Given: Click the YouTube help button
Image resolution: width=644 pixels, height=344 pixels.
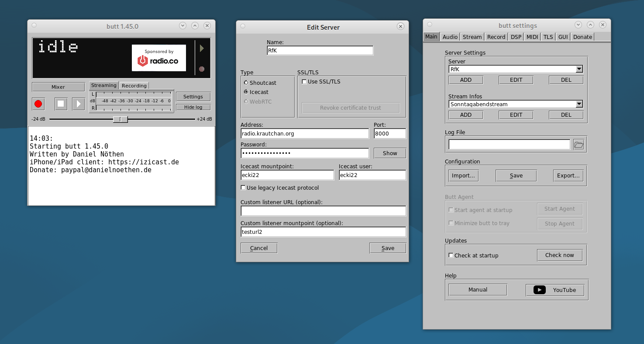Looking at the screenshot, I should pos(555,290).
